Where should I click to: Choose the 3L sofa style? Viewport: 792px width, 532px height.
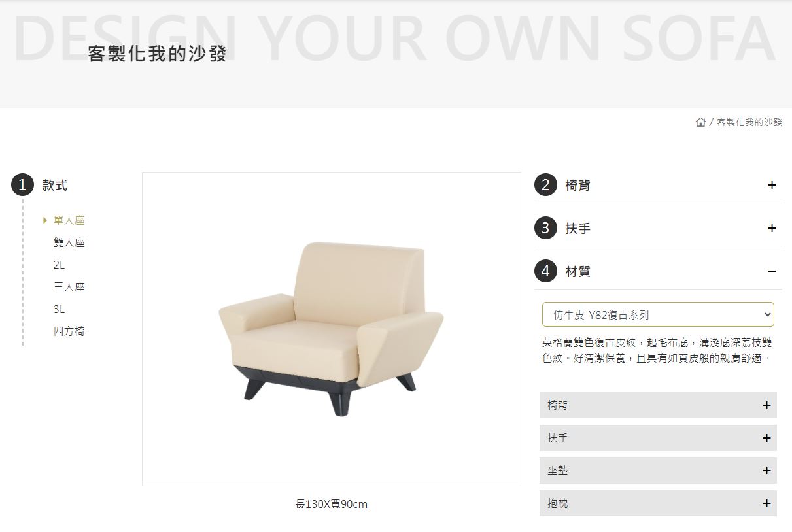(x=59, y=309)
